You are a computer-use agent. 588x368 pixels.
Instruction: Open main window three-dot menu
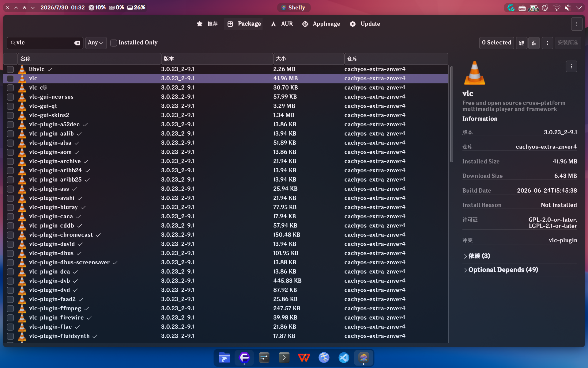click(x=577, y=24)
